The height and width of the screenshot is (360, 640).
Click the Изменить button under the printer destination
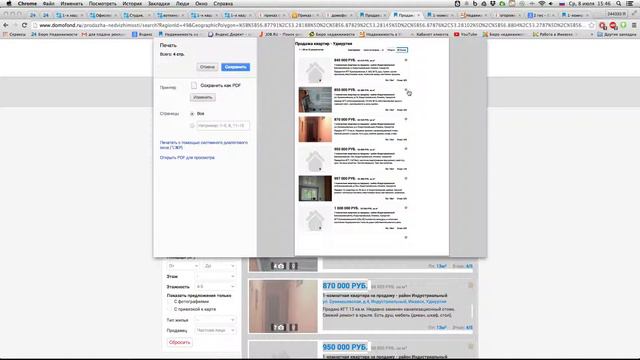(202, 98)
